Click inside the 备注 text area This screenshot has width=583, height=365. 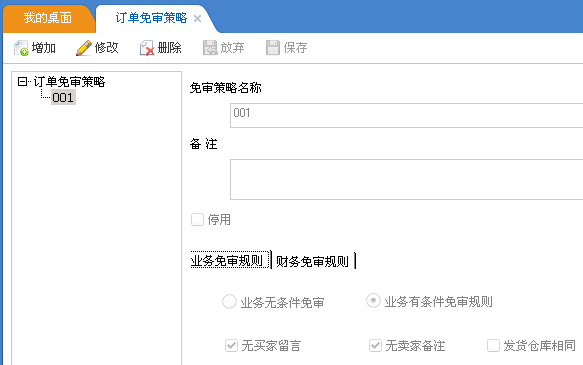[406, 180]
